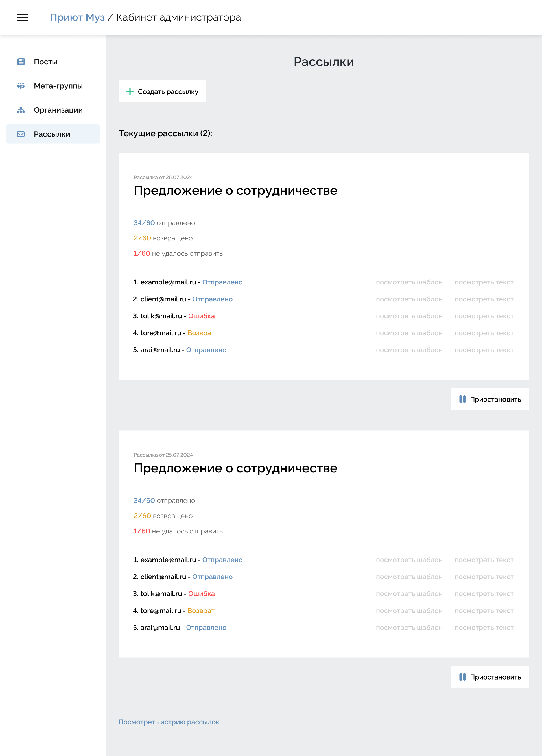Click pause icon of first mailing
This screenshot has width=542, height=756.
click(462, 399)
